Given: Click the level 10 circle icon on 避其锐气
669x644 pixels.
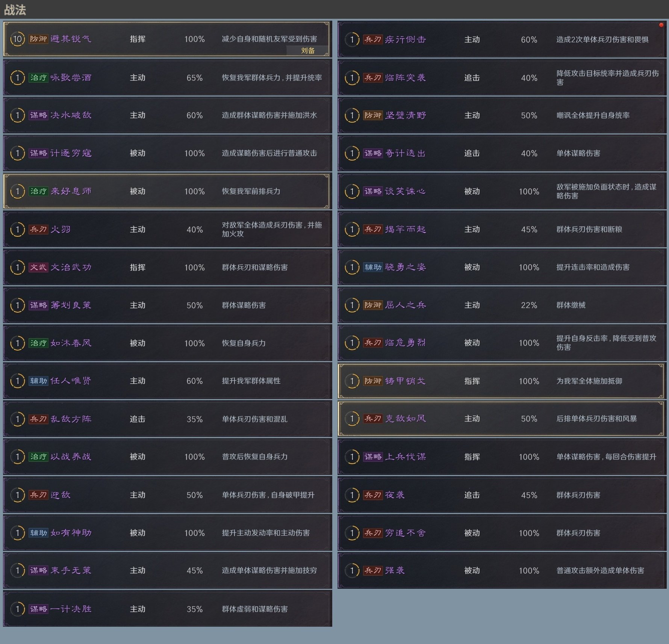Looking at the screenshot, I should [17, 39].
